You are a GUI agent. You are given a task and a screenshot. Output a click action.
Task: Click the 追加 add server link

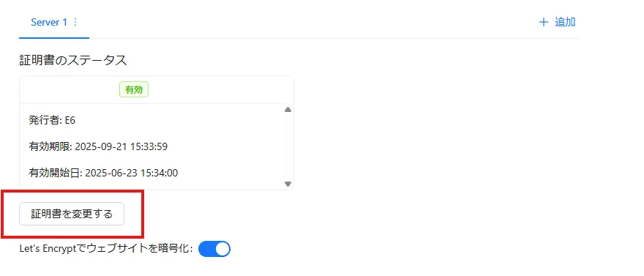click(565, 22)
